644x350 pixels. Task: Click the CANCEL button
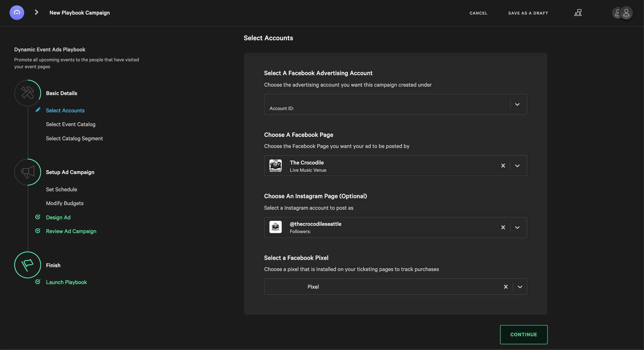click(x=479, y=13)
